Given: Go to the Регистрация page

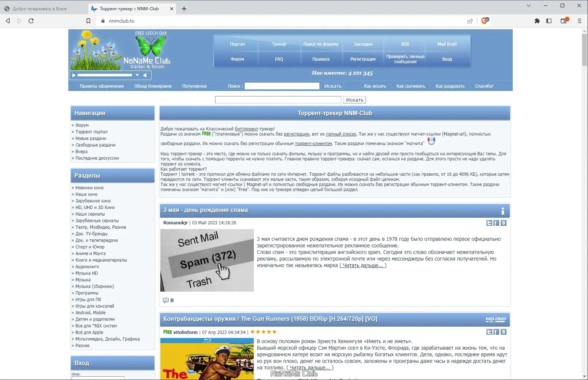Looking at the screenshot, I should [363, 59].
